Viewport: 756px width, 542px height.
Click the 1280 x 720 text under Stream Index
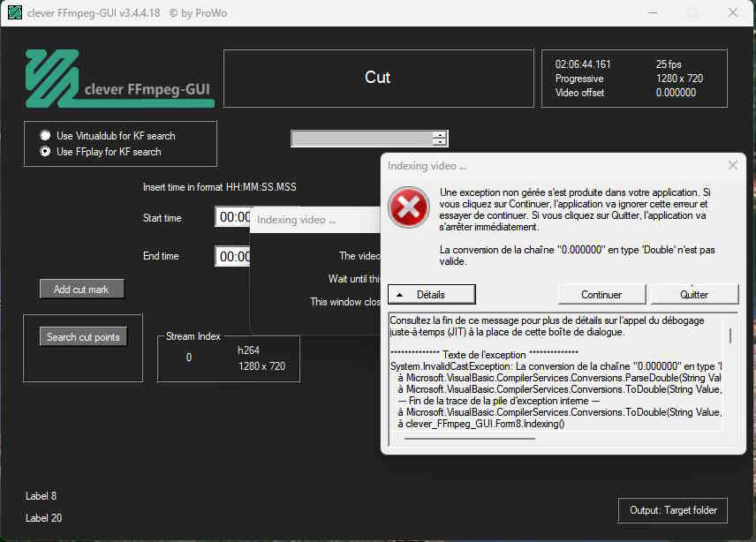(261, 366)
